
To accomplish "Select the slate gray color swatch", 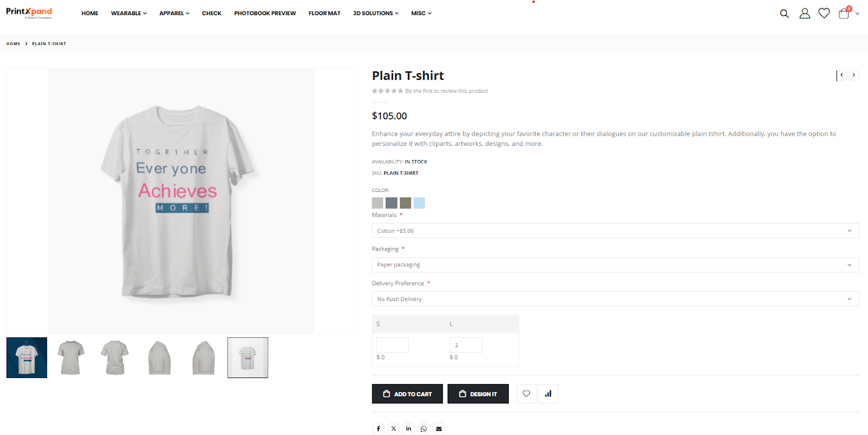I will click(391, 203).
